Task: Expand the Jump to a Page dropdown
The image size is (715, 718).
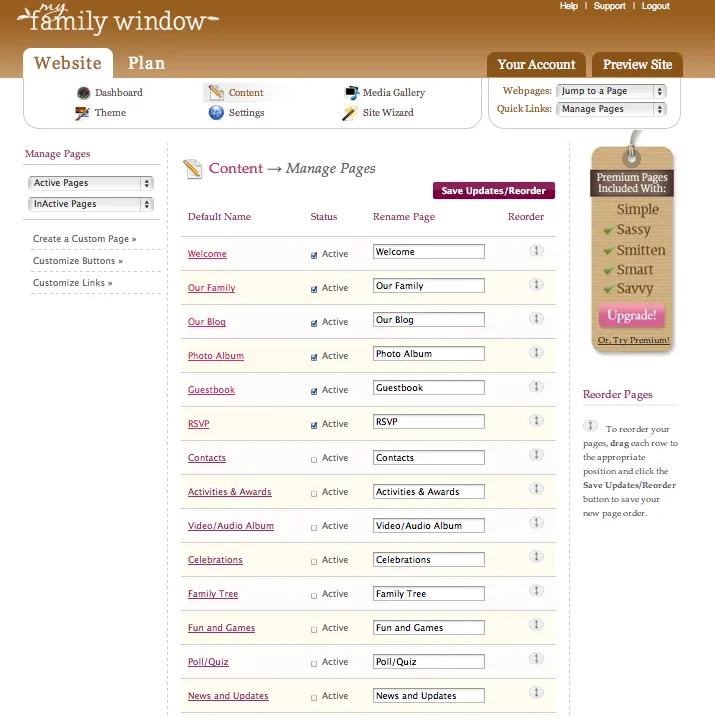Action: point(611,91)
